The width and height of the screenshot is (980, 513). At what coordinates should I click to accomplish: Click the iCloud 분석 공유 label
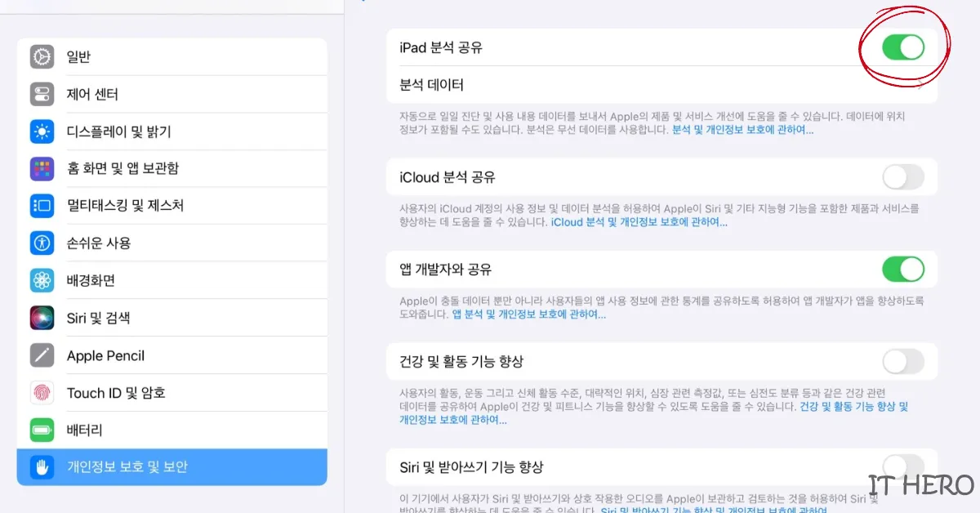pos(448,177)
